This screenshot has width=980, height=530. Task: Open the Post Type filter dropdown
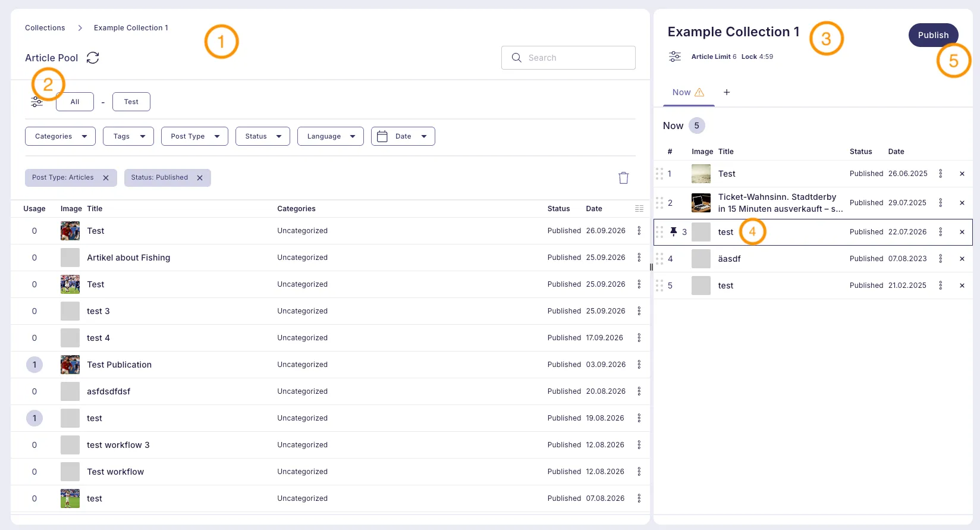[194, 136]
